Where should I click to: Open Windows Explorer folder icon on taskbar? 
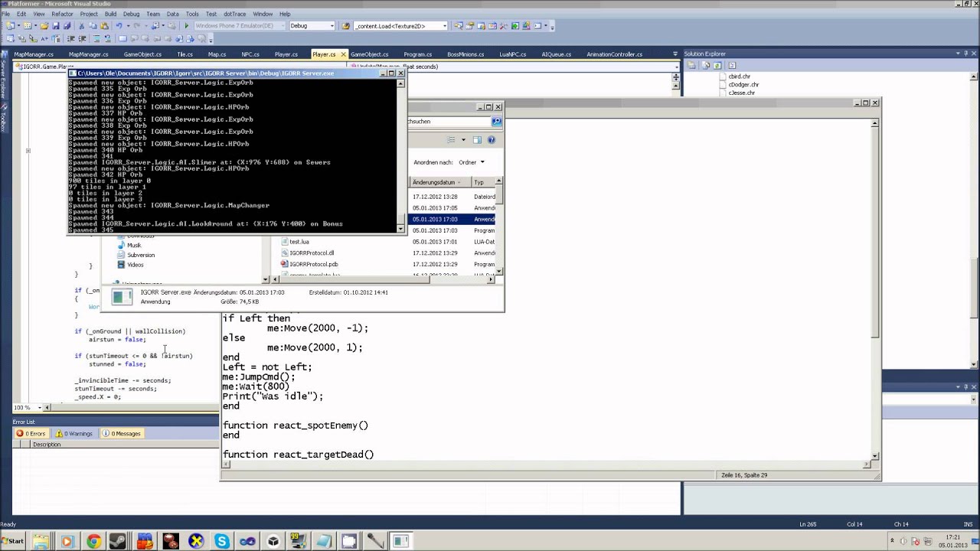(x=41, y=542)
